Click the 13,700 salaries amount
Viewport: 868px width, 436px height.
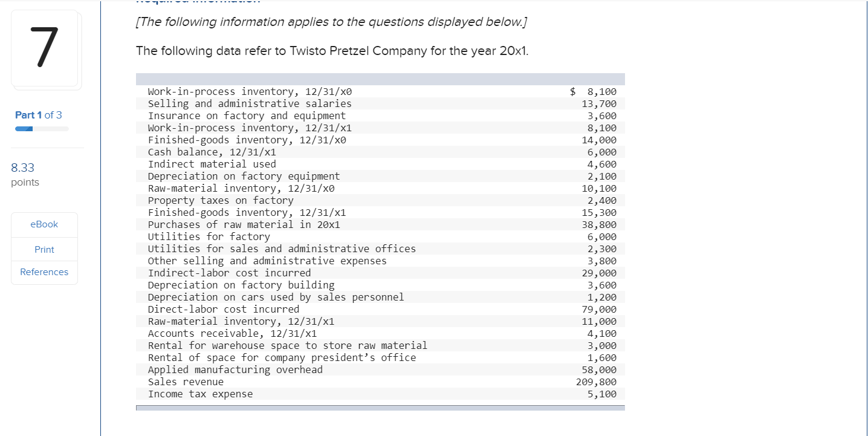click(x=599, y=103)
